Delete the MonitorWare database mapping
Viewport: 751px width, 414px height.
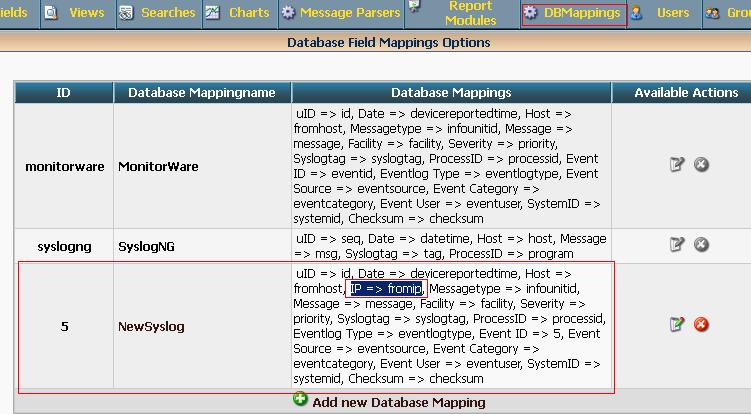click(701, 164)
